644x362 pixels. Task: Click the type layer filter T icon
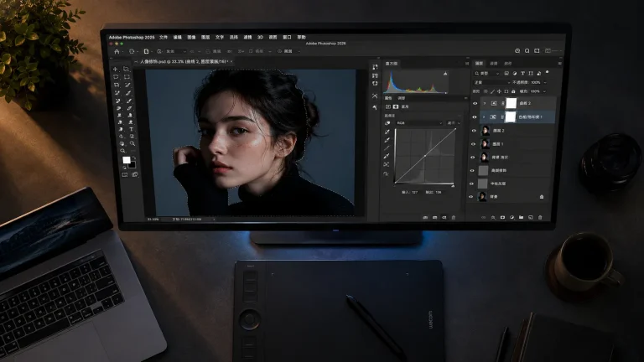(x=523, y=74)
